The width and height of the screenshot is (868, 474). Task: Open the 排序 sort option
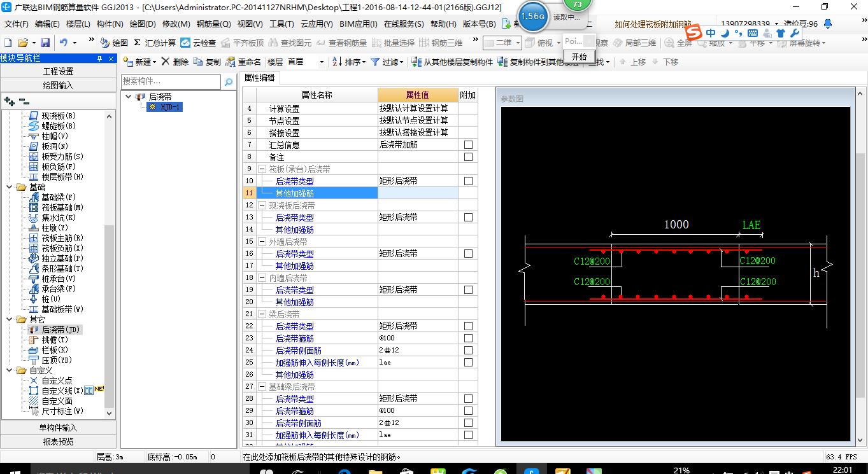click(350, 62)
